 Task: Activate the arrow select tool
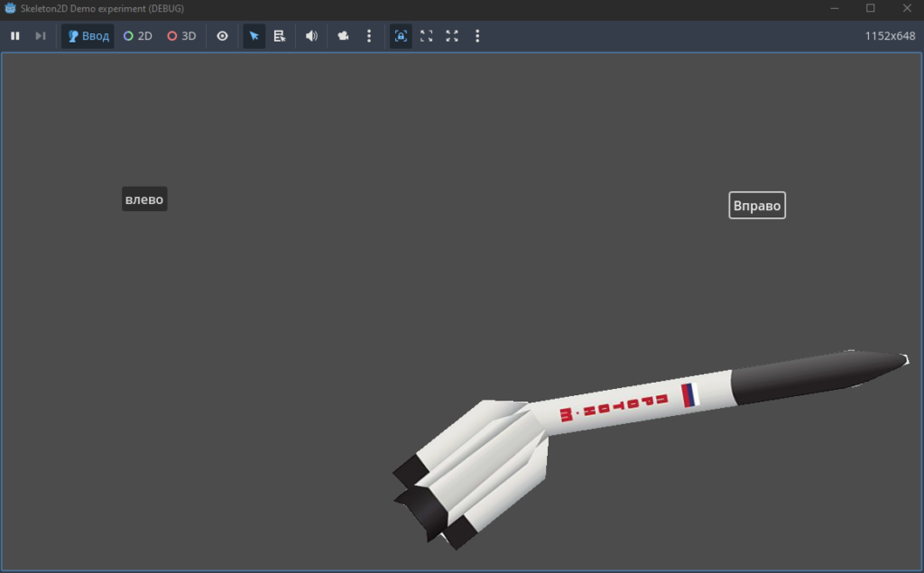click(x=254, y=36)
